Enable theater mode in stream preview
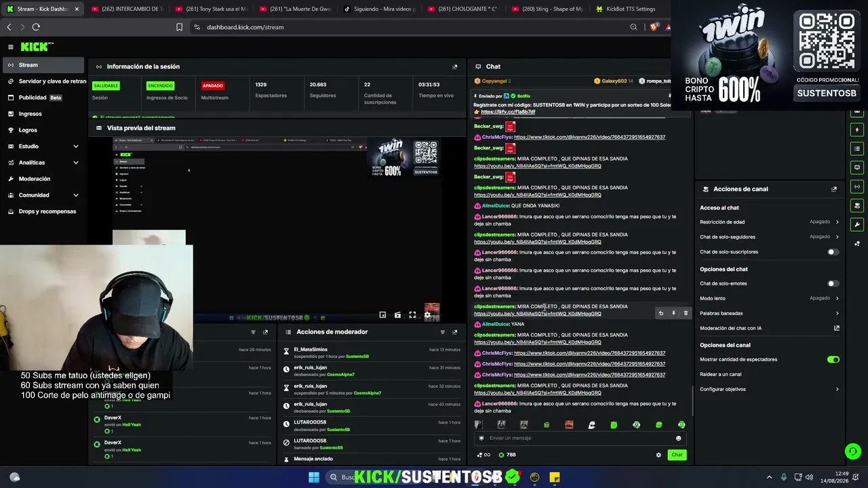Viewport: 868px width, 488px height. pos(397,315)
